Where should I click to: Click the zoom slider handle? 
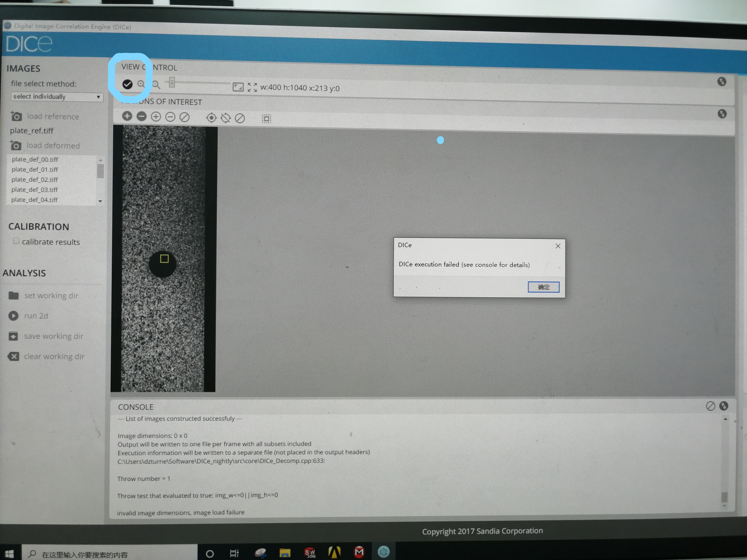point(172,82)
